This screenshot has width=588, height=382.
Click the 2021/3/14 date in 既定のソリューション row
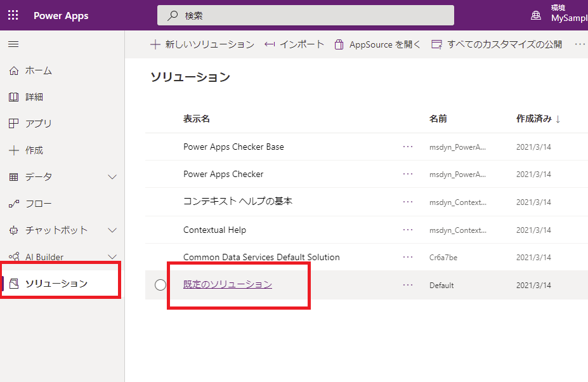(533, 285)
